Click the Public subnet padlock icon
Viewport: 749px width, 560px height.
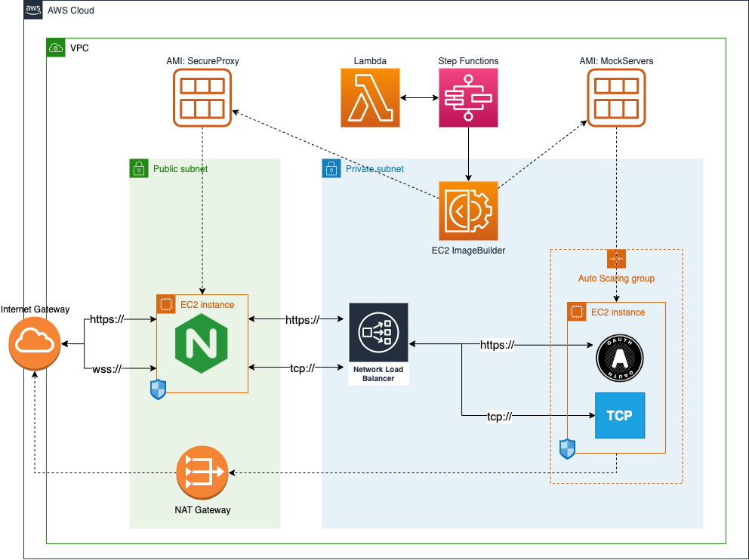[139, 168]
